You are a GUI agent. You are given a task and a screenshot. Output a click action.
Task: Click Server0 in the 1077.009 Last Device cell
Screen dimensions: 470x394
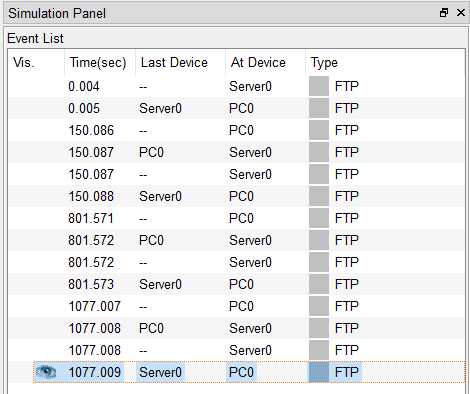[x=160, y=372]
